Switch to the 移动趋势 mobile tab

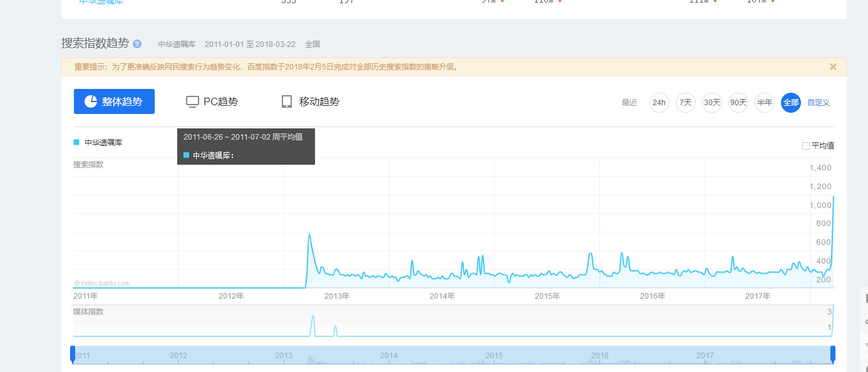coord(311,101)
